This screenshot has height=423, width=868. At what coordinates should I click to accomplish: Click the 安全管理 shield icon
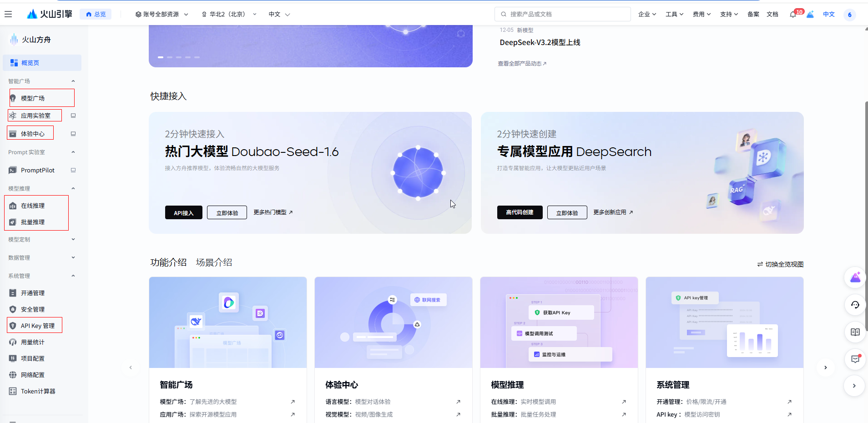(x=13, y=309)
